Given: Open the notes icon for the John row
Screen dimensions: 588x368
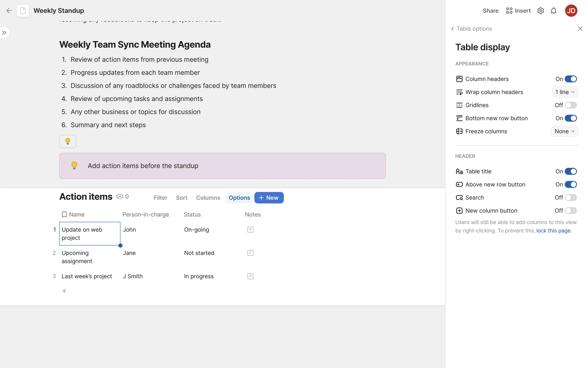Looking at the screenshot, I should [x=250, y=230].
